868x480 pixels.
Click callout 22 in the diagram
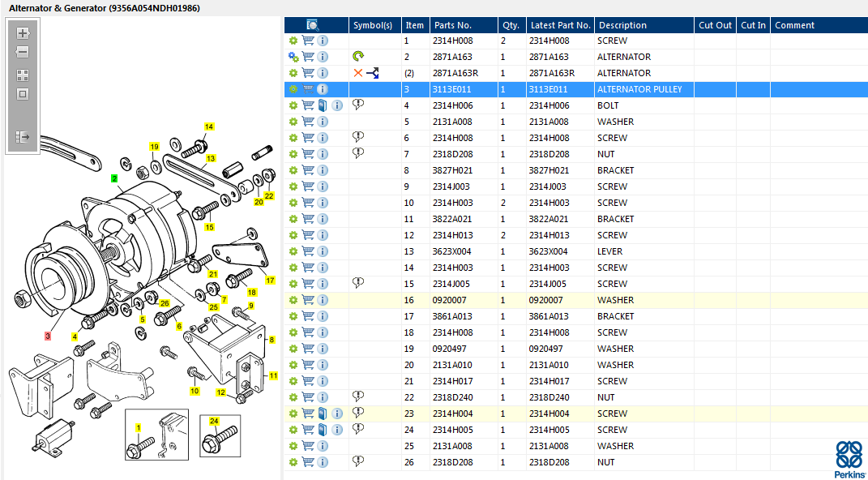point(269,195)
